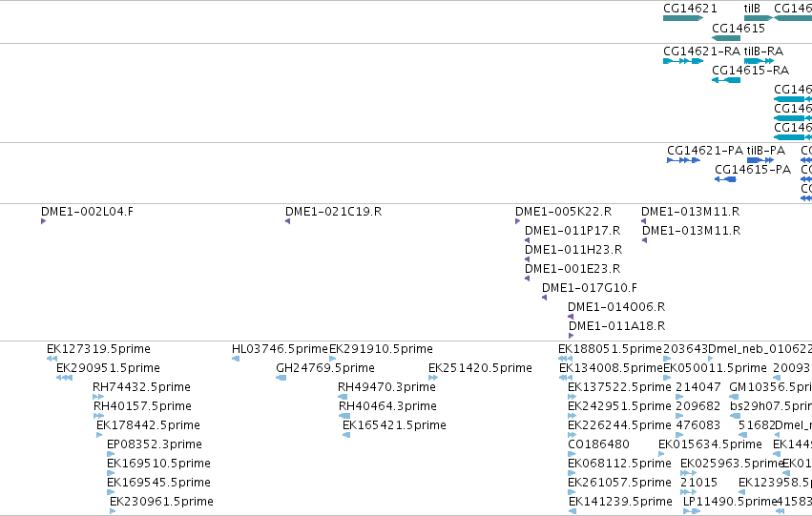Click the CG14615 gene arrow
The image size is (812, 516).
pos(726,38)
